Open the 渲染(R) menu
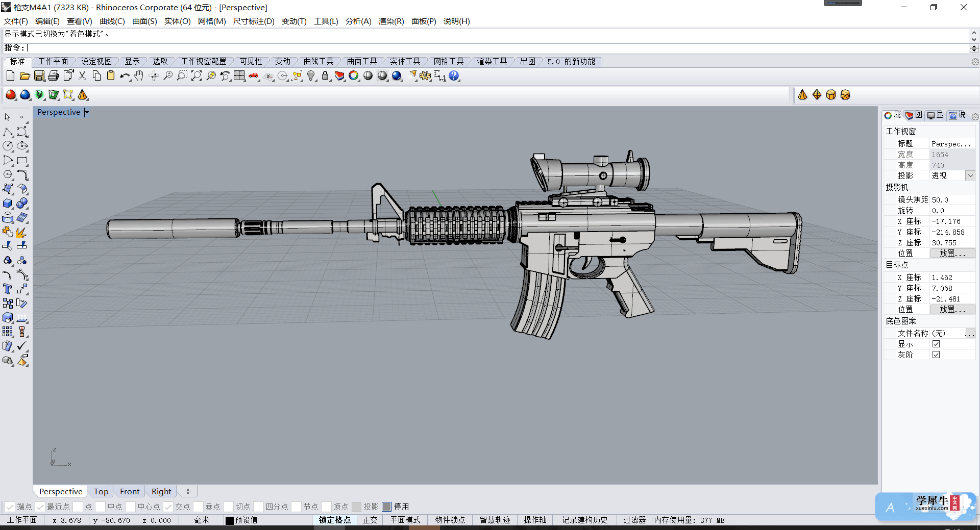 [391, 21]
